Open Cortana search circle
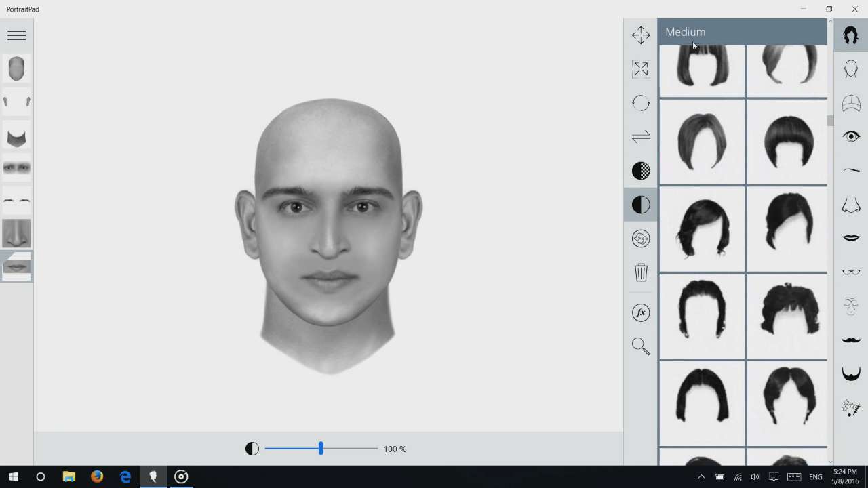The width and height of the screenshot is (868, 488). coord(41,476)
